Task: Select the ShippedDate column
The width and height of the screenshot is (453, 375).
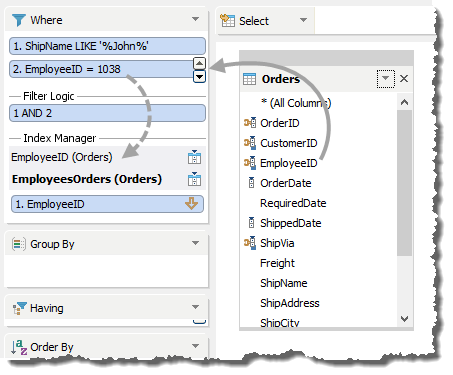Action: [291, 223]
